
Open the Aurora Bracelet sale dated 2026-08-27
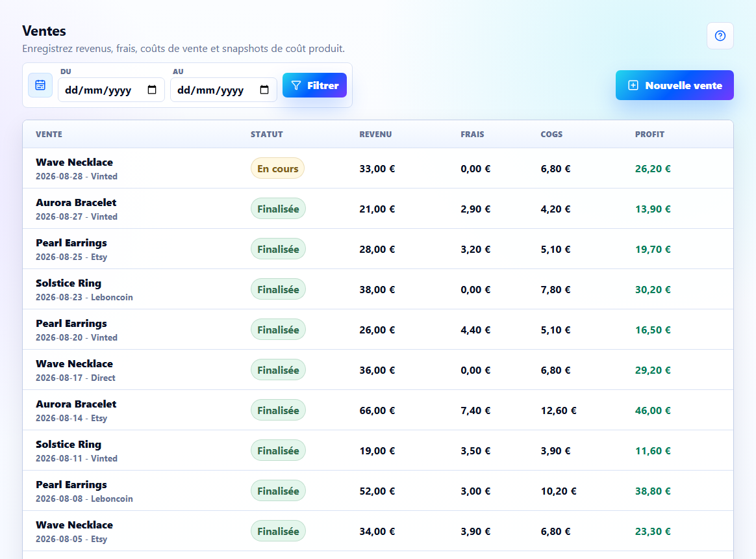click(378, 209)
